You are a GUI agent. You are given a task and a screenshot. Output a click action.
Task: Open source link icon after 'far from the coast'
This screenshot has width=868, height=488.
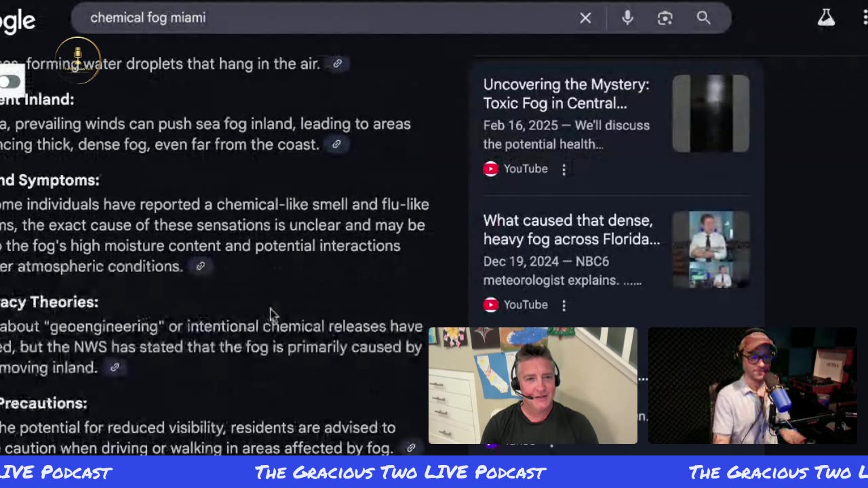tap(336, 144)
